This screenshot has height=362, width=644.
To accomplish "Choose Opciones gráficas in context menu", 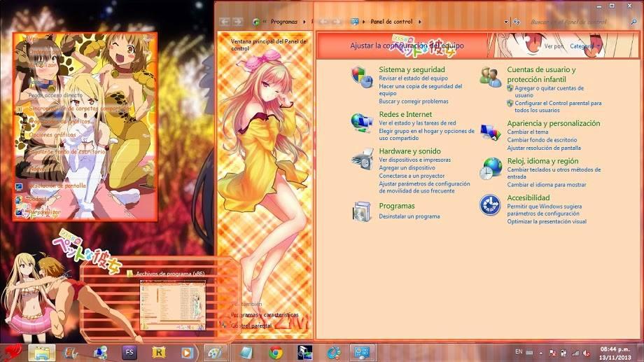I will pos(52,134).
